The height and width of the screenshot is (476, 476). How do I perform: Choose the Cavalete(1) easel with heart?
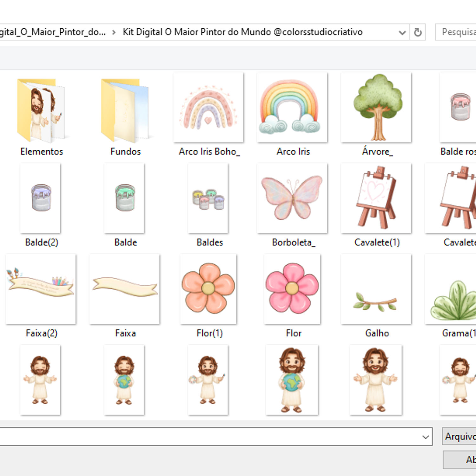coord(376,198)
